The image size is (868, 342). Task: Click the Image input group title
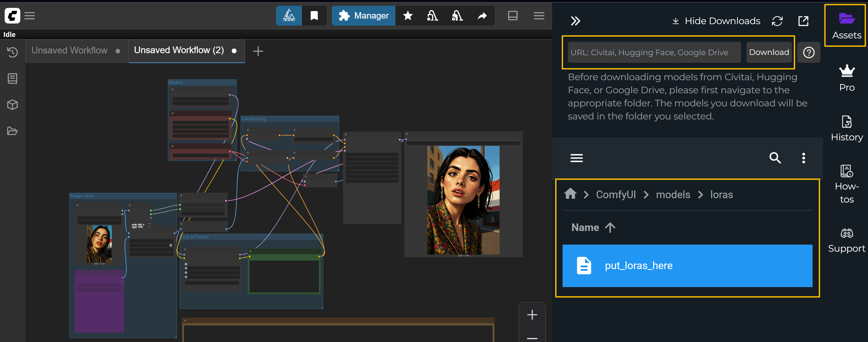[x=81, y=196]
